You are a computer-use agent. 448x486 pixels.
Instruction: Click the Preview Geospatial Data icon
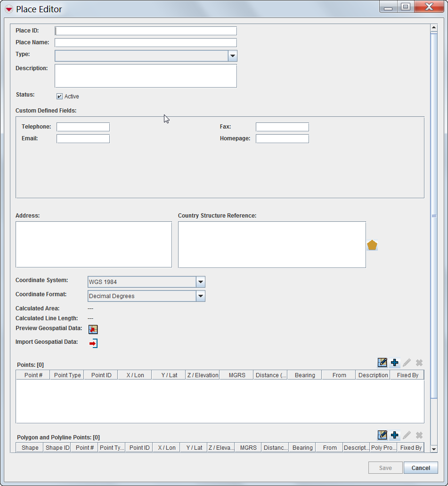[93, 329]
